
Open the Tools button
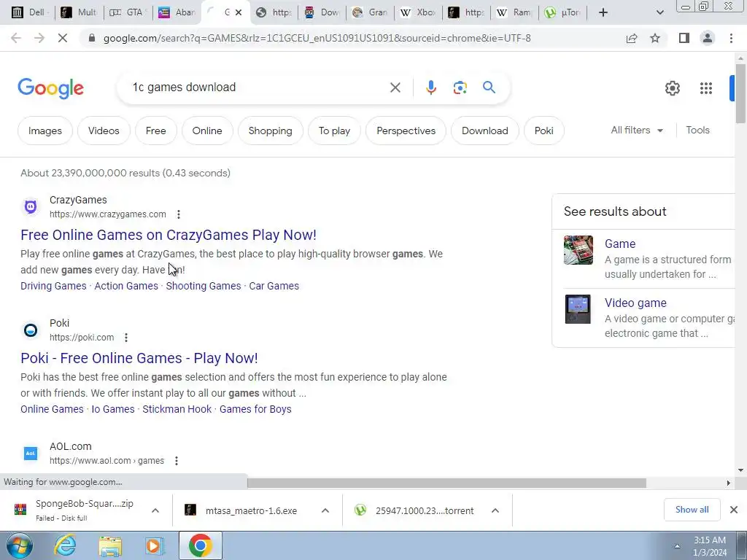(697, 130)
